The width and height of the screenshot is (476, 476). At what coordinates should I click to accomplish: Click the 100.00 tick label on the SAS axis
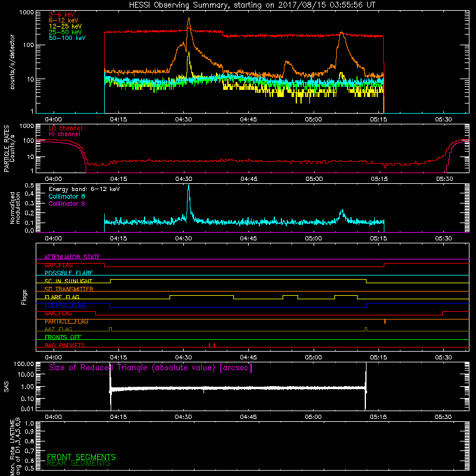coord(24,364)
